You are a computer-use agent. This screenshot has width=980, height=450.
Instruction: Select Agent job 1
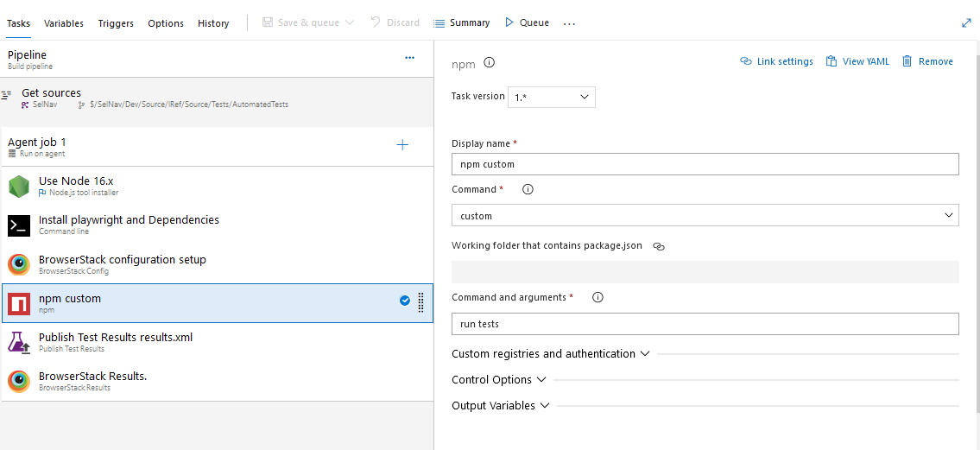click(x=216, y=147)
